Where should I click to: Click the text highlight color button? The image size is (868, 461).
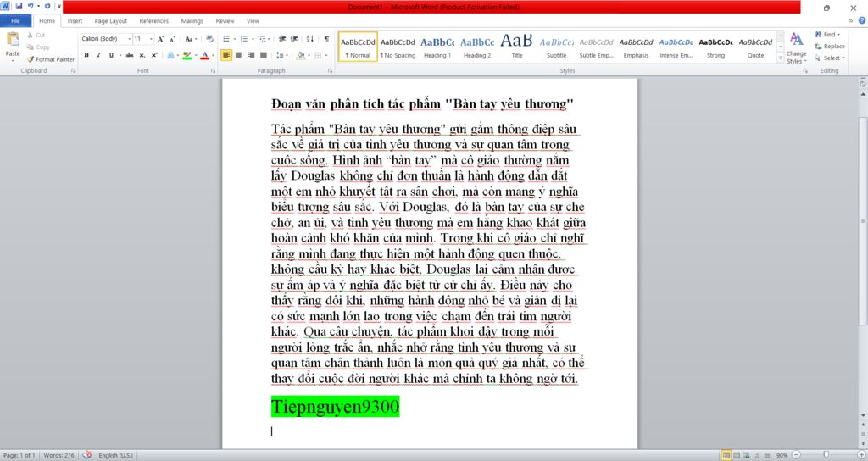click(187, 55)
